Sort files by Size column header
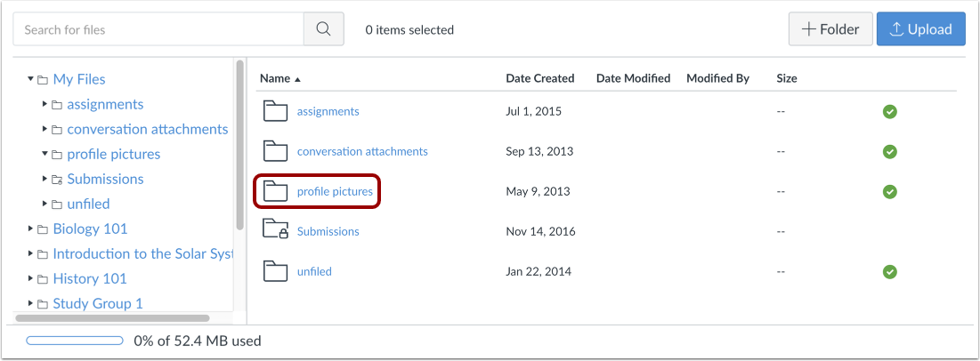 786,78
